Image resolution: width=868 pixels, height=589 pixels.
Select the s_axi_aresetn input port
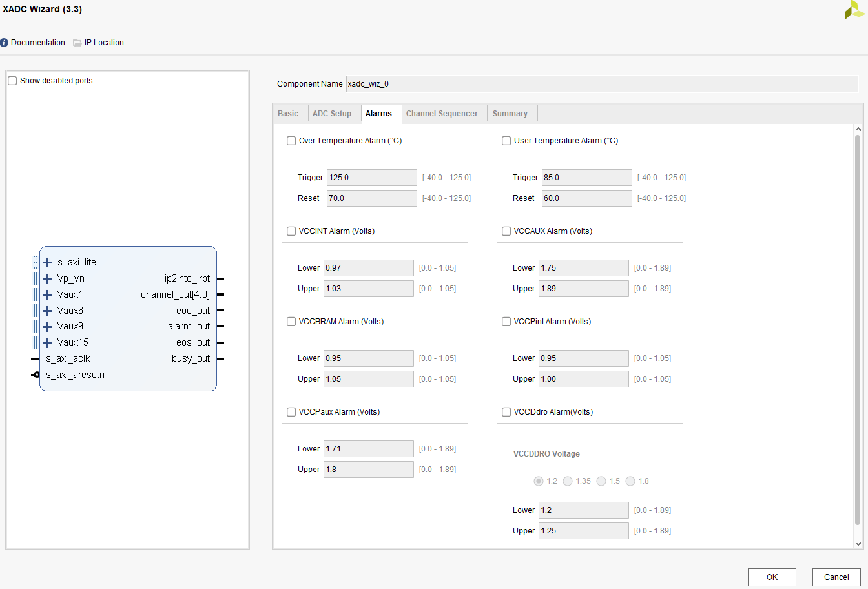(x=75, y=375)
